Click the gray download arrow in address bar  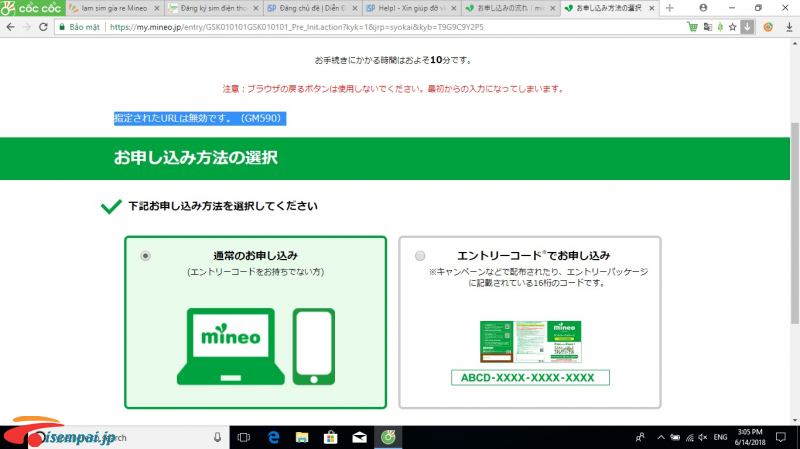click(747, 27)
